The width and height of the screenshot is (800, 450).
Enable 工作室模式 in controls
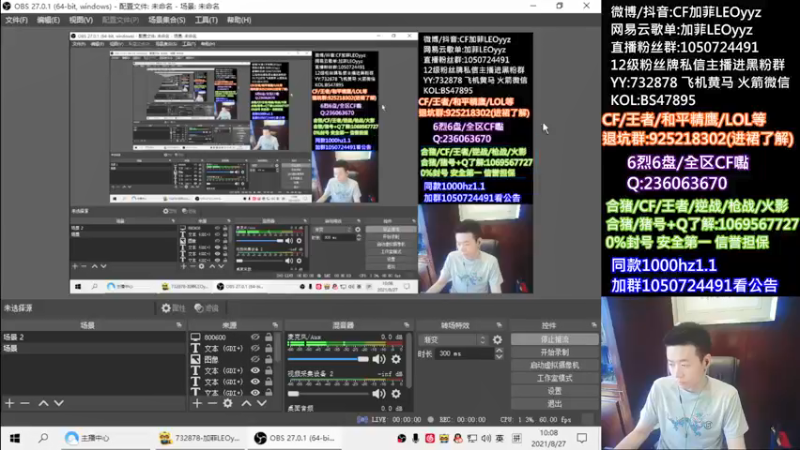tap(555, 378)
